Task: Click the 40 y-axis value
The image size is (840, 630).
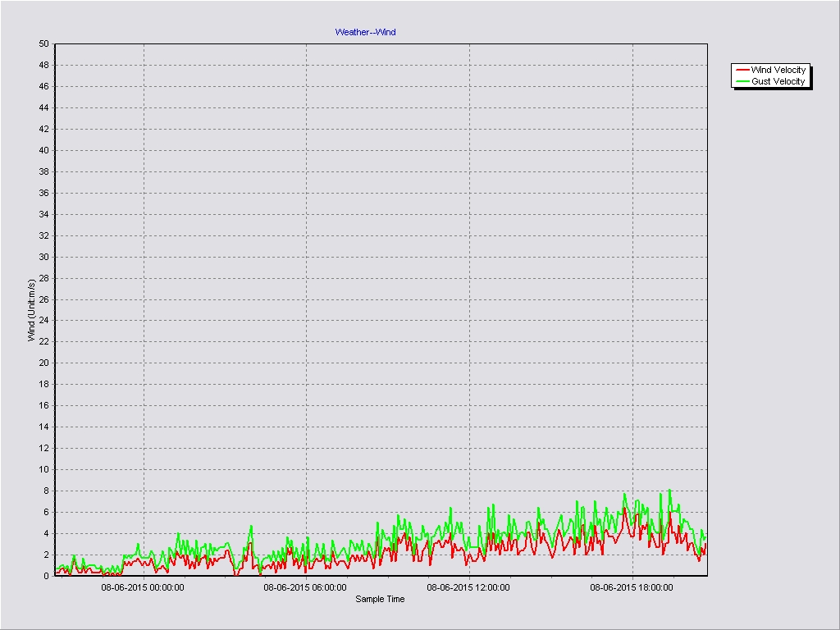Action: pyautogui.click(x=43, y=151)
